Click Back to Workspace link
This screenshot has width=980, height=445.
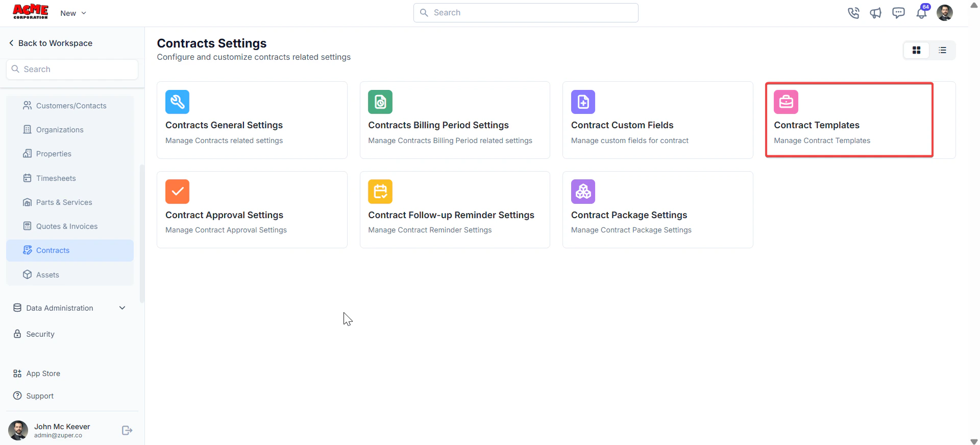click(51, 43)
